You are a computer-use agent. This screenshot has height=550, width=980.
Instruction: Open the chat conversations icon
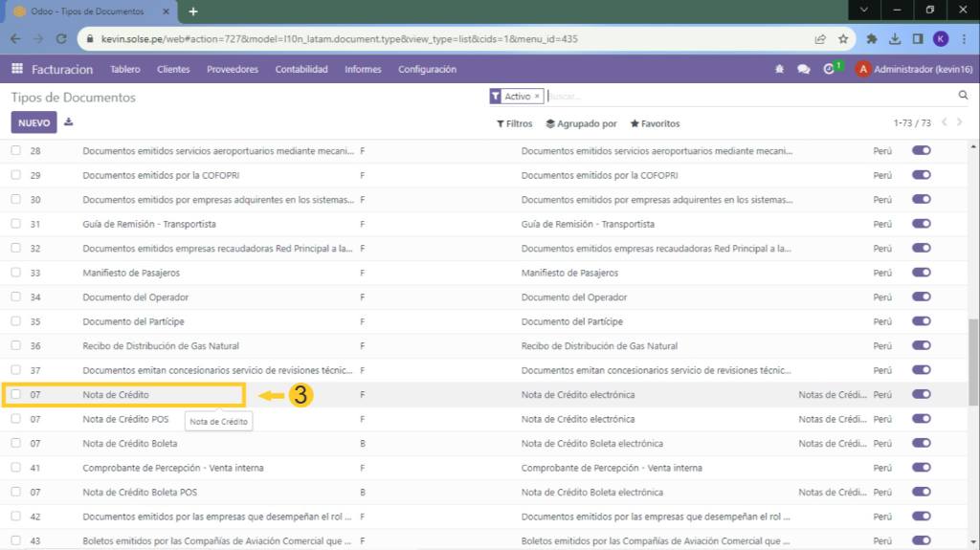click(803, 69)
